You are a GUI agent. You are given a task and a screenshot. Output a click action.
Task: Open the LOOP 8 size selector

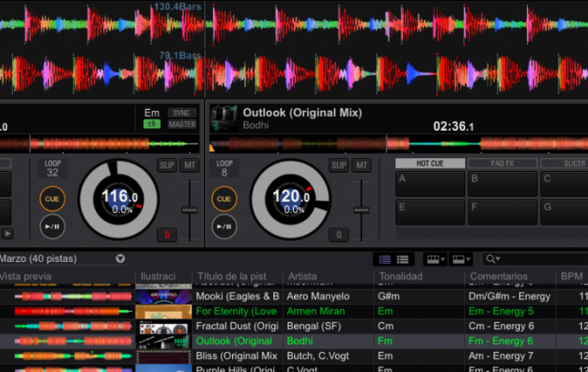coord(224,168)
